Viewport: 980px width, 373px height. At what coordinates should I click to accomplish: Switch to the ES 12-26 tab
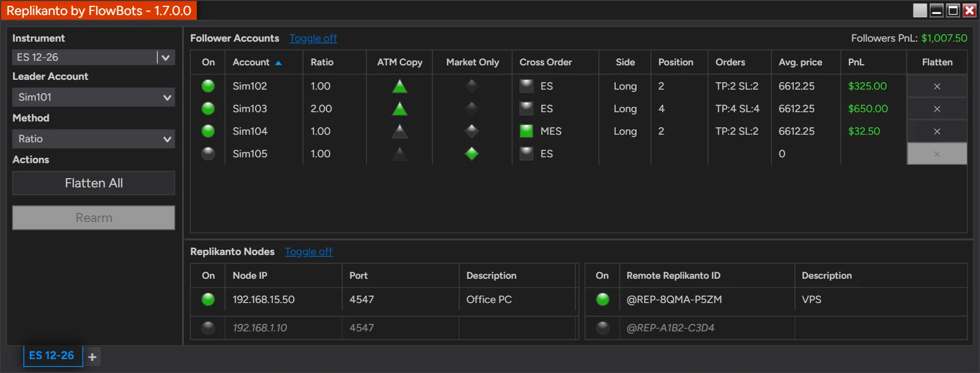click(x=52, y=356)
